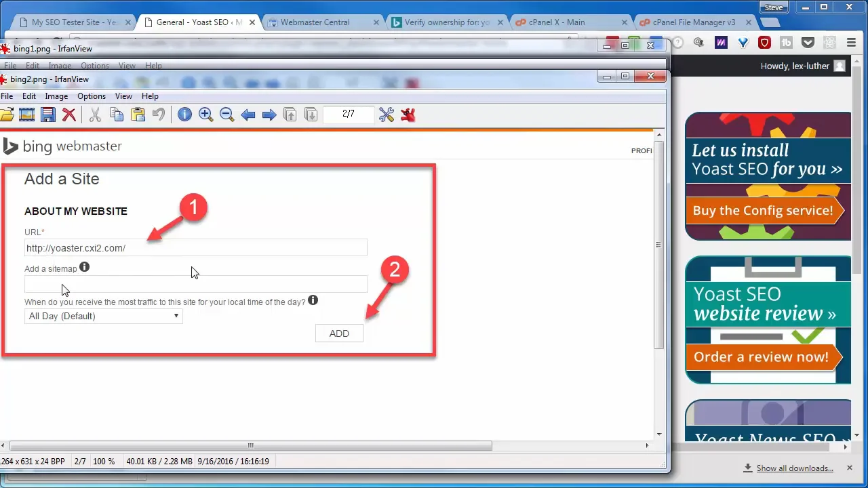Open the View menu in bing2.png window
The image size is (868, 488).
pyautogui.click(x=123, y=96)
